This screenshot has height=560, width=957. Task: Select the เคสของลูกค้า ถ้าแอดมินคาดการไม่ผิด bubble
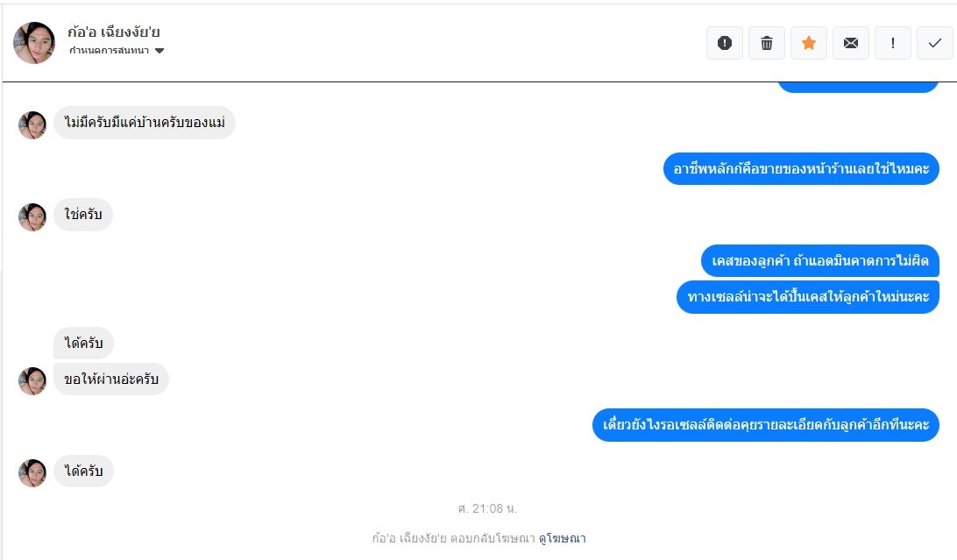click(x=819, y=261)
